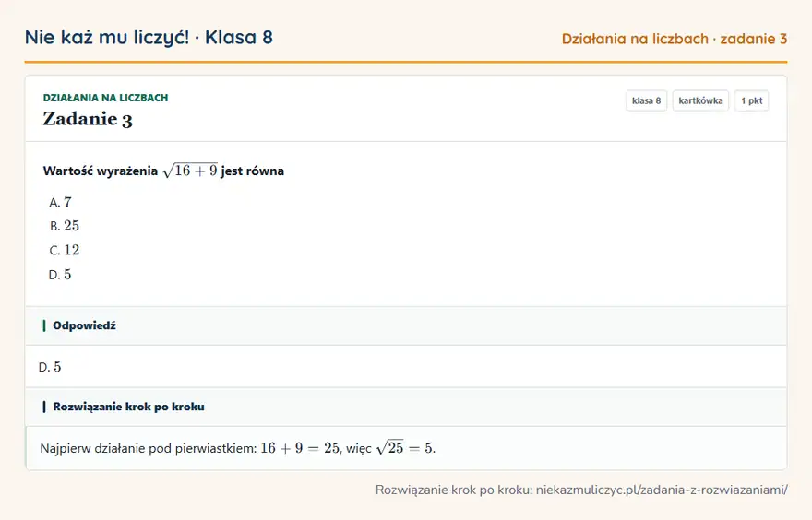The image size is (812, 520).
Task: Click the 'Nie każ mu liczyć! · Klasa 8' header title
Action: click(x=149, y=38)
